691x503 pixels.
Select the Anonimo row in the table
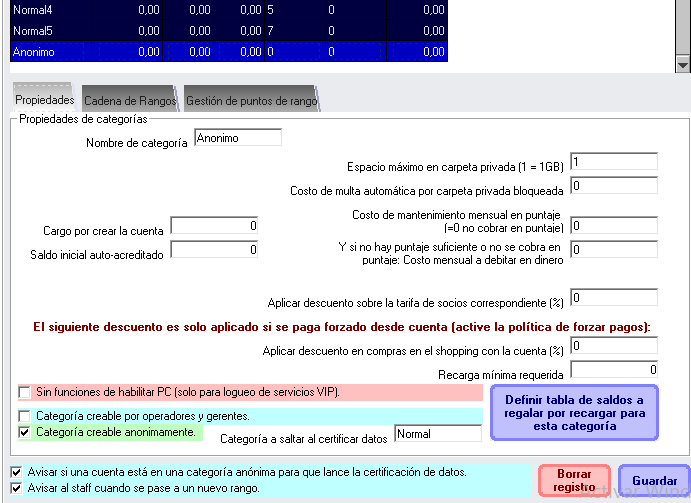tap(229, 52)
